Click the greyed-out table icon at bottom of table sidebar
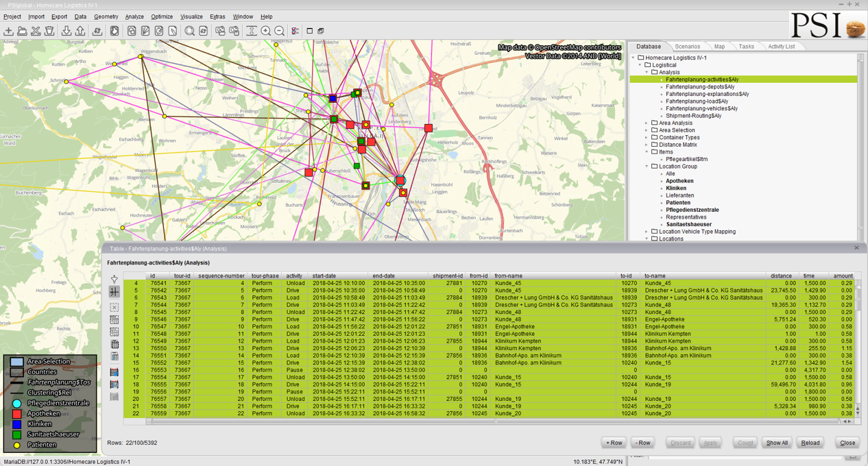The width and height of the screenshot is (868, 466). (x=114, y=397)
